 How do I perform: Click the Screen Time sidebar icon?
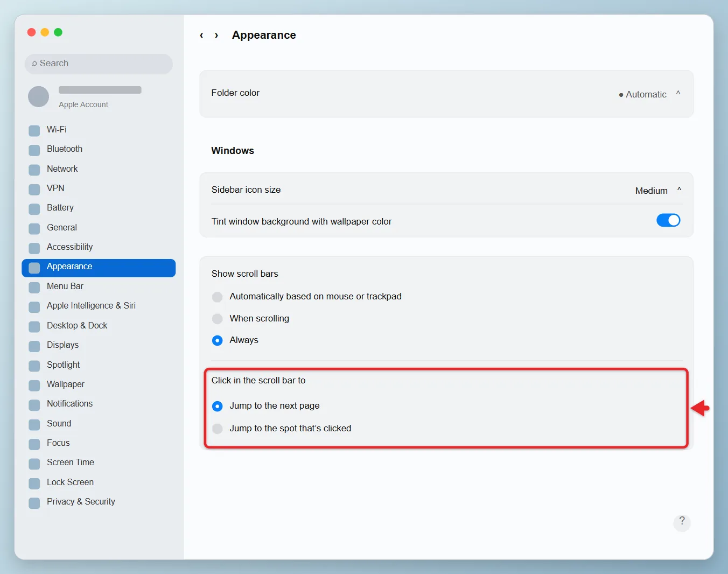pos(34,463)
